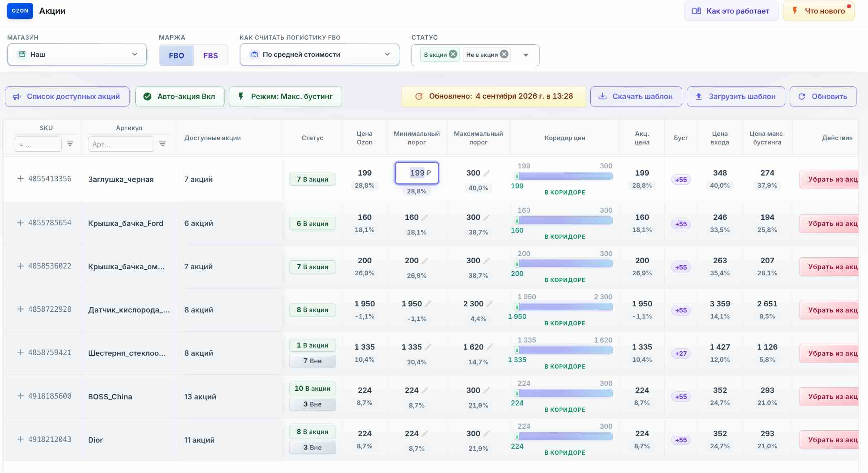Upload a template via Загрузить шаблон

coord(736,97)
